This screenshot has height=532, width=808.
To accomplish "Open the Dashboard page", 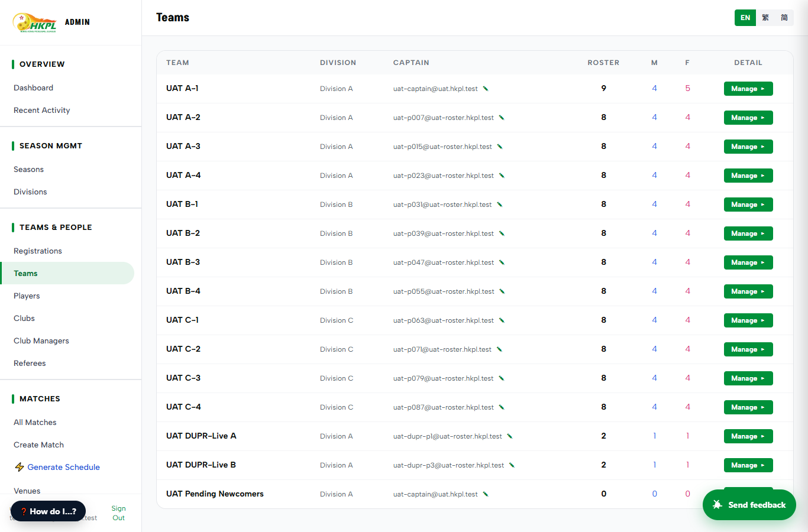I will point(34,87).
